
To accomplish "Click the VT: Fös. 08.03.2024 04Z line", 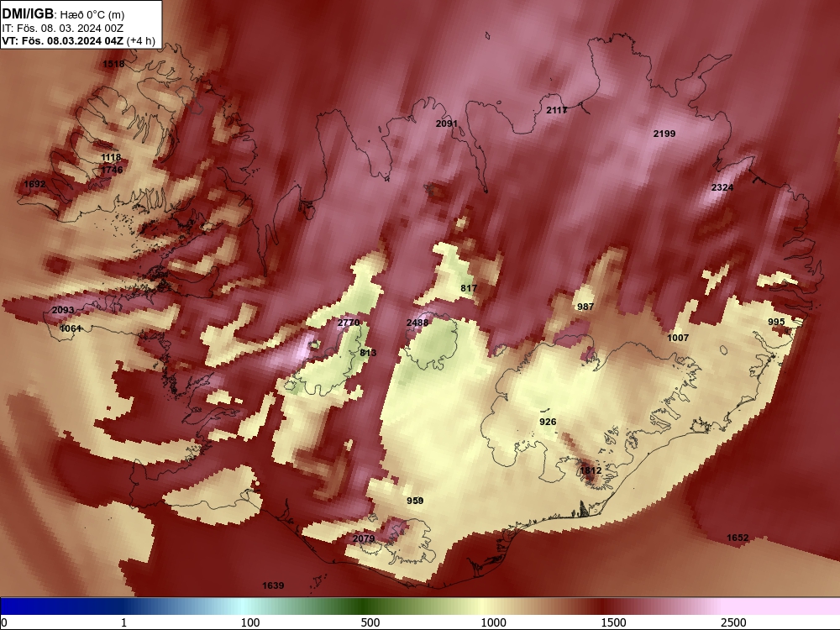I will point(63,40).
